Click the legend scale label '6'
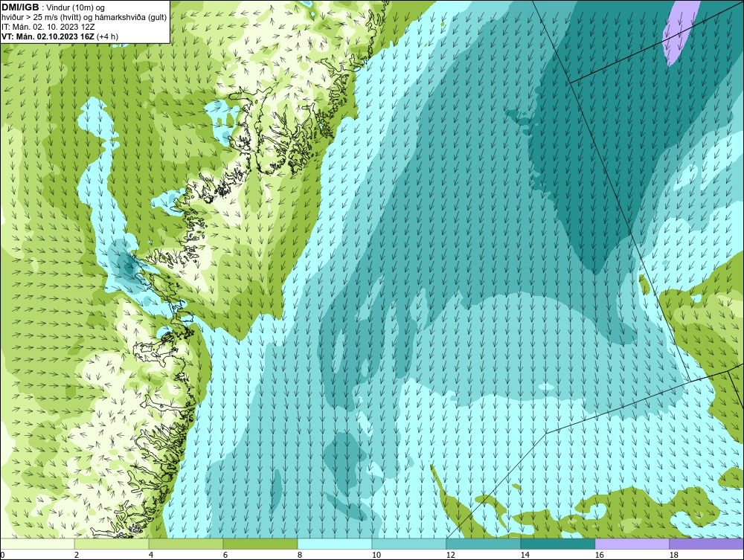744x560 pixels. (225, 555)
